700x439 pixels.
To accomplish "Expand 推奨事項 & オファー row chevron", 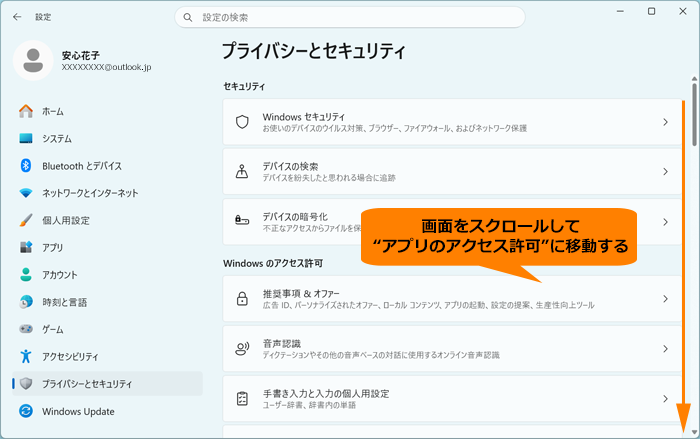I will tap(665, 299).
